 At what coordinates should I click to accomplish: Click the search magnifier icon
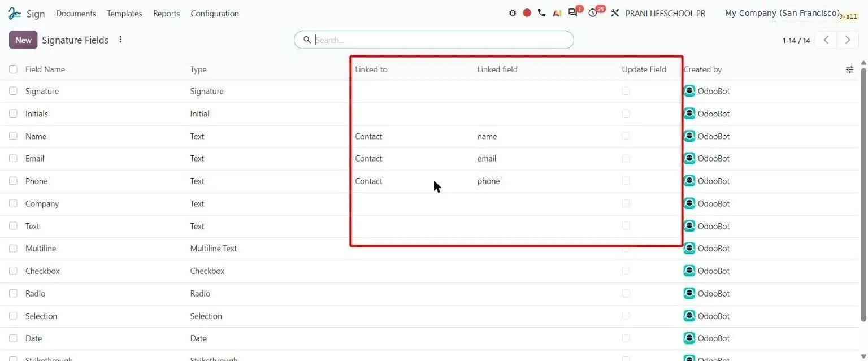tap(307, 40)
